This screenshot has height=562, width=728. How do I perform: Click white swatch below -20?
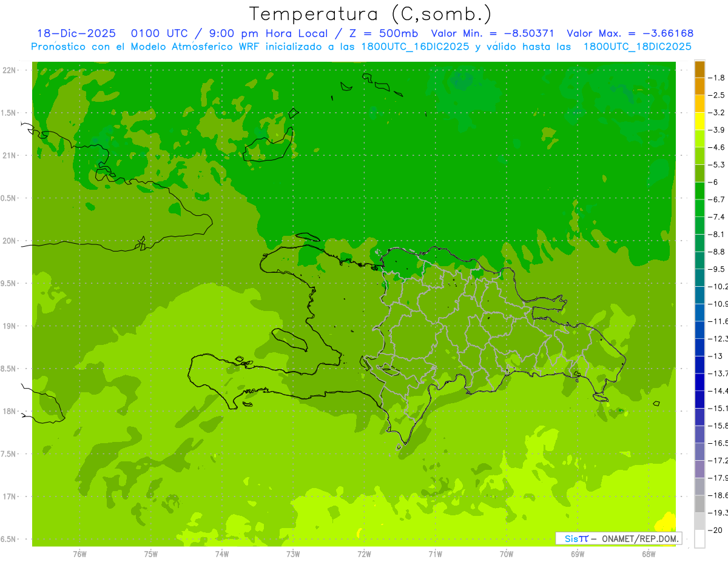click(699, 538)
